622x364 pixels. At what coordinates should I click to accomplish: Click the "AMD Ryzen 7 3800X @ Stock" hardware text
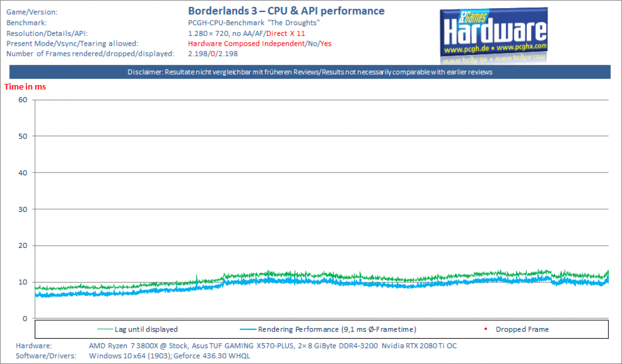pos(138,346)
